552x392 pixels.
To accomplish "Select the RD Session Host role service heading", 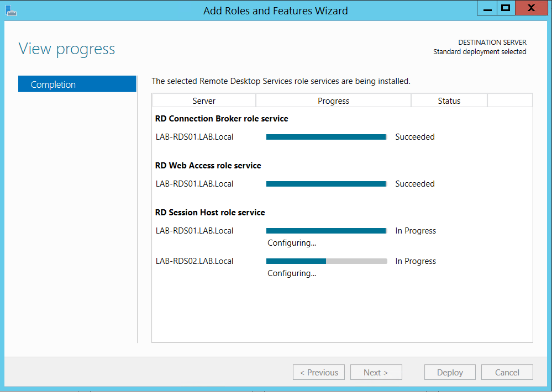I will pyautogui.click(x=210, y=213).
